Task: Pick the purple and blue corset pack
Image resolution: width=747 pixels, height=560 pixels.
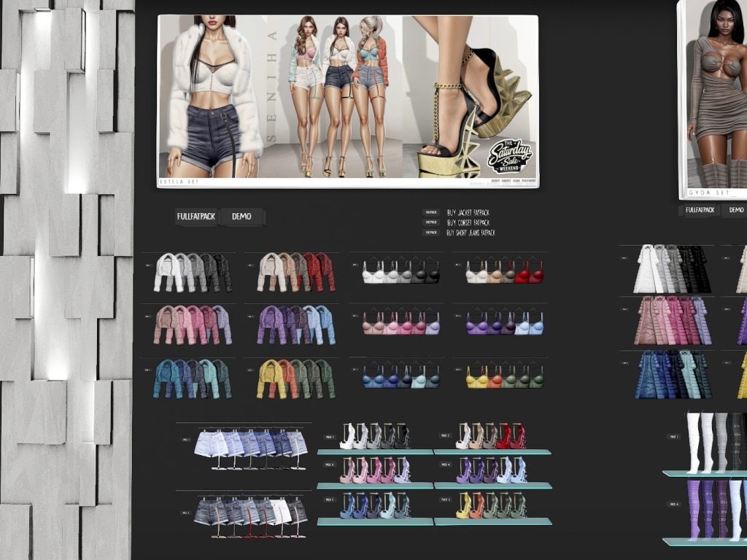Action: (505, 324)
